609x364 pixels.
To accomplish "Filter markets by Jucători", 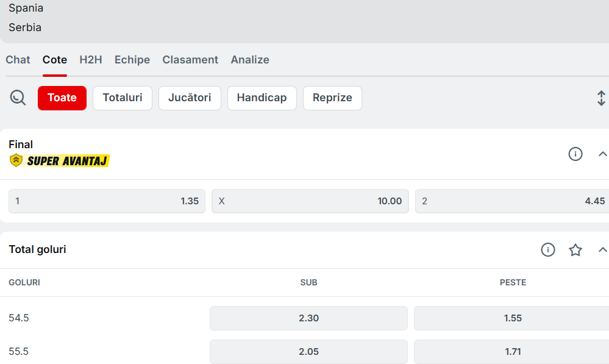I will [x=190, y=98].
